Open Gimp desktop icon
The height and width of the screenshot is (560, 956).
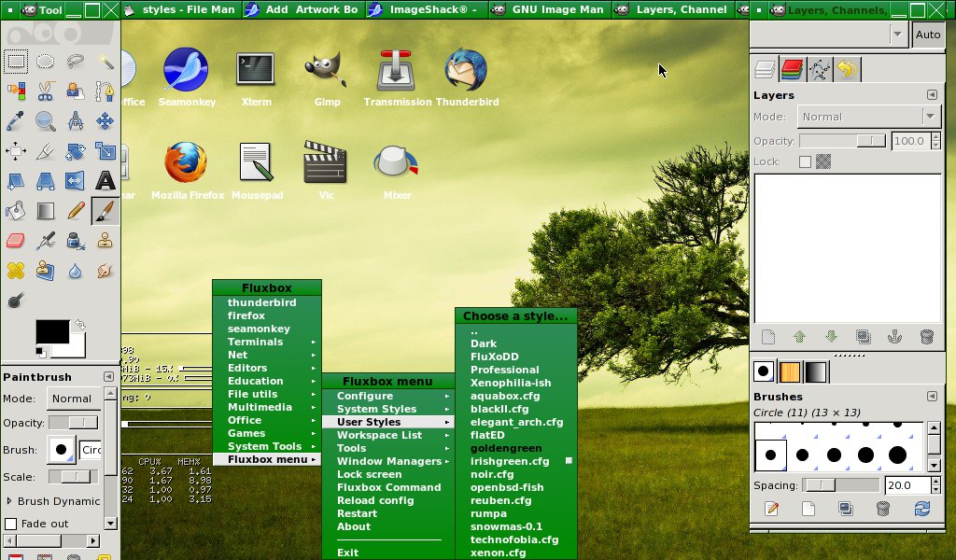(326, 78)
